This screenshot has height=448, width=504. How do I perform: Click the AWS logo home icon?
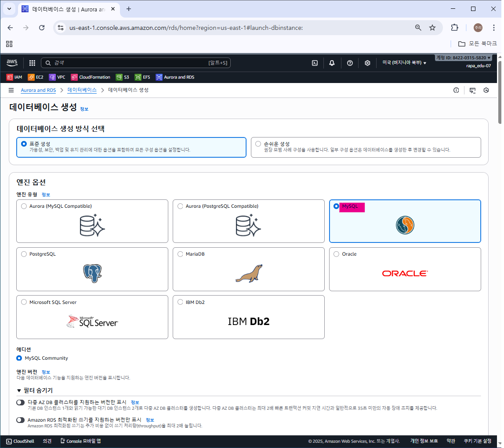pos(12,63)
